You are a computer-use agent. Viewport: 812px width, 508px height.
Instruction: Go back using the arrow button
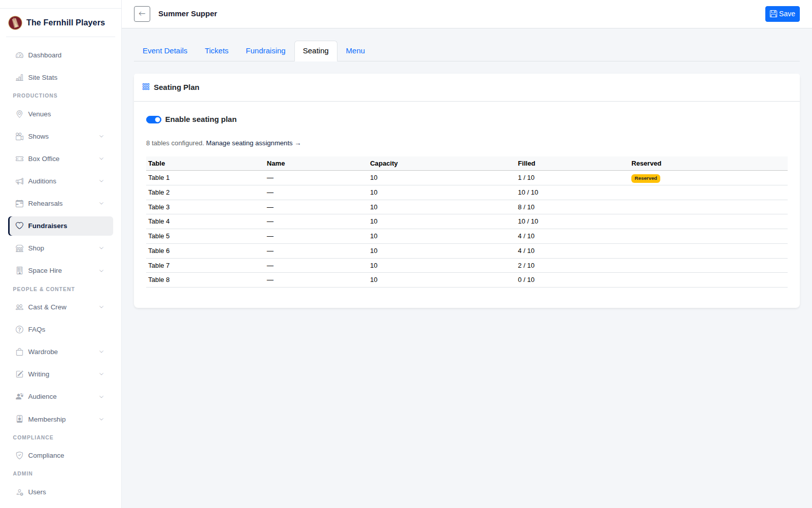pos(142,14)
